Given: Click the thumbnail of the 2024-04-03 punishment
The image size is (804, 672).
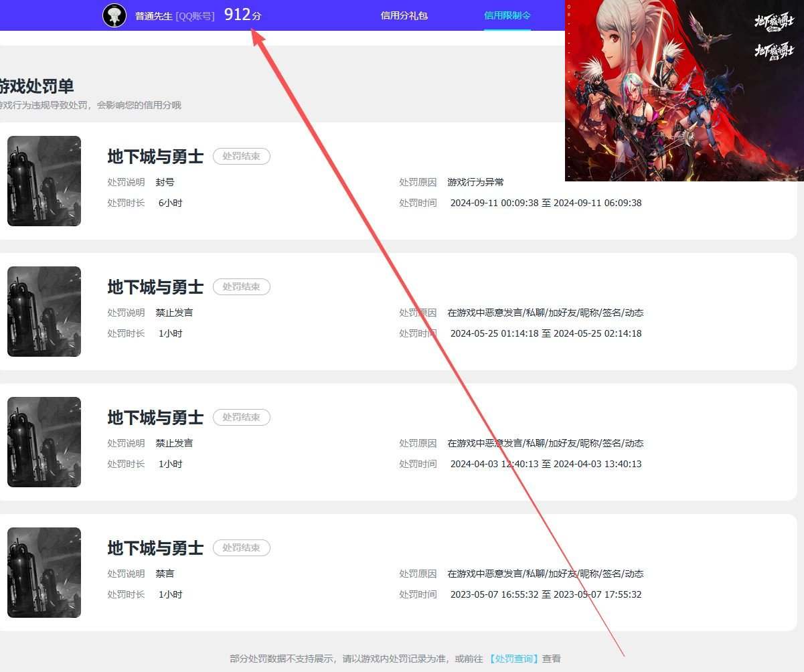Looking at the screenshot, I should tap(44, 442).
